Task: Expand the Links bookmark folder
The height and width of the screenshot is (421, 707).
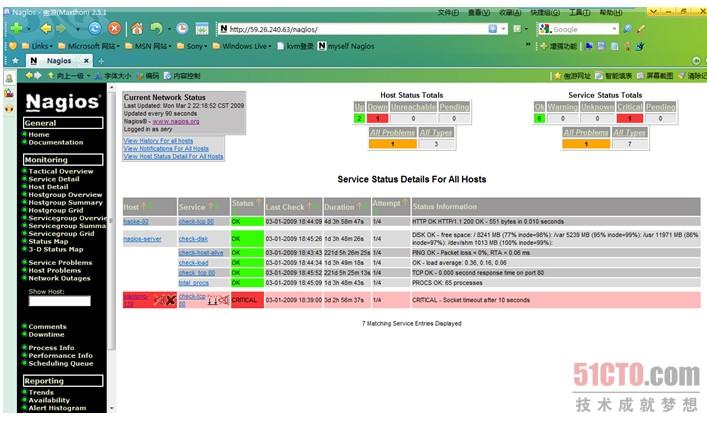Action: pos(37,46)
